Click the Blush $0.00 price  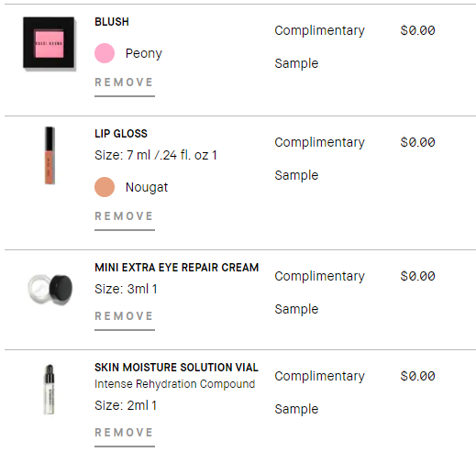417,30
